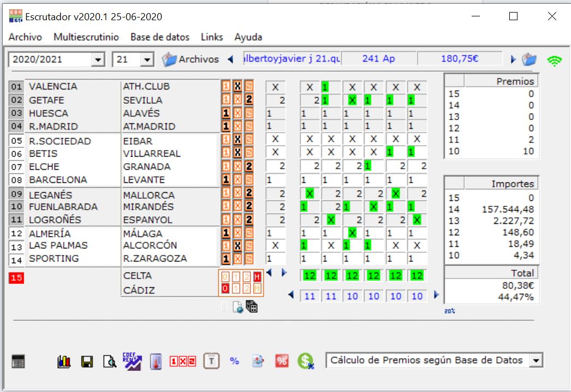Image resolution: width=571 pixels, height=392 pixels.
Task: Open Archivos folder button
Action: tap(190, 59)
